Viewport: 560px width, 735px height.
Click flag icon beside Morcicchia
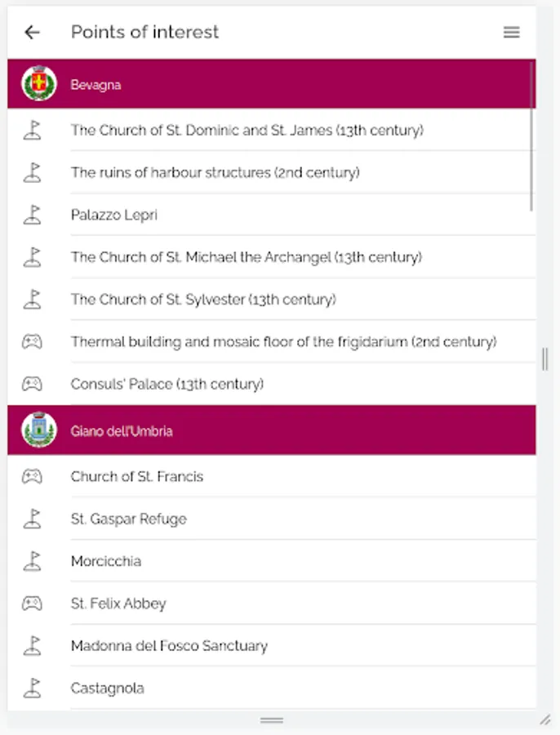(x=32, y=561)
